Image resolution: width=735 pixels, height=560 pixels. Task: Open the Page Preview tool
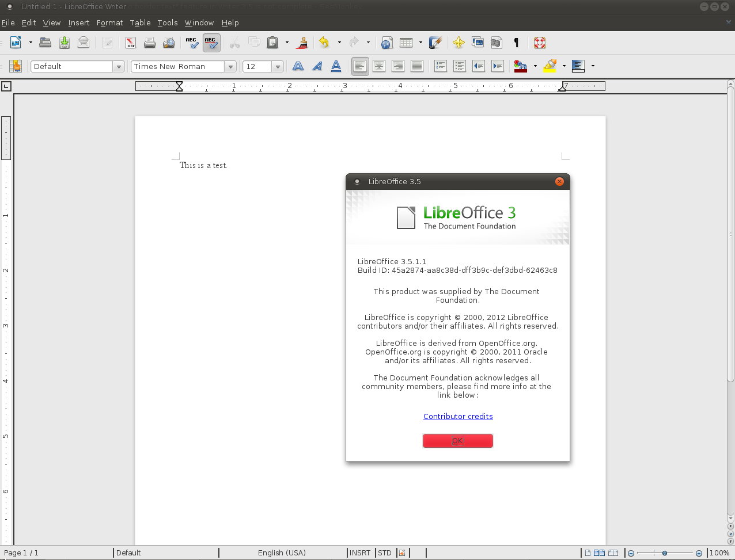tap(169, 43)
